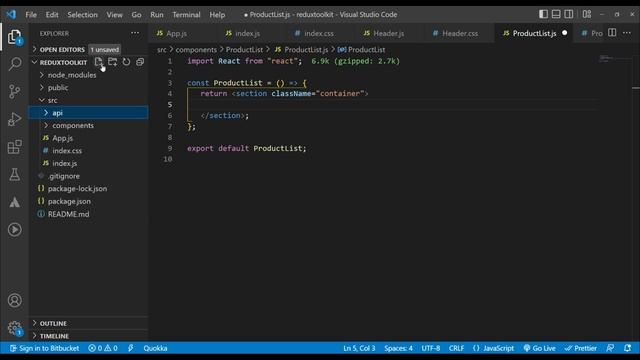
Task: Click the feedback icon in status bar
Action: pos(610,348)
